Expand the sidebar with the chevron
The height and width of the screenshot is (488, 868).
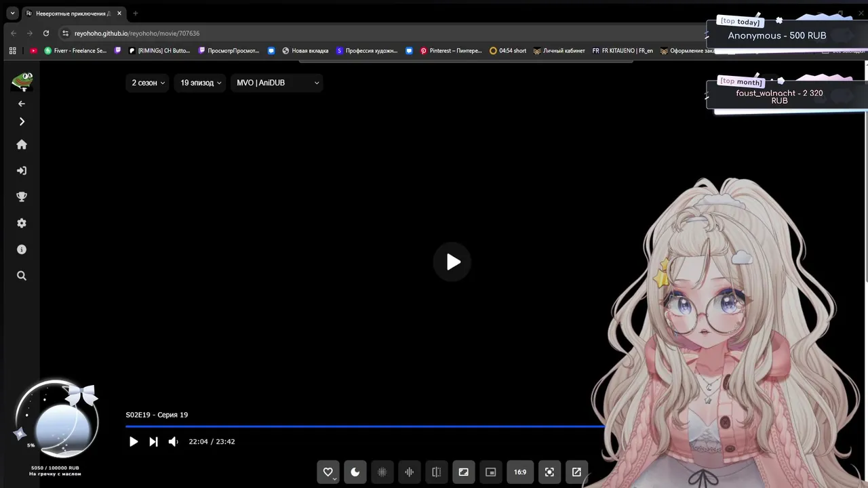(22, 122)
